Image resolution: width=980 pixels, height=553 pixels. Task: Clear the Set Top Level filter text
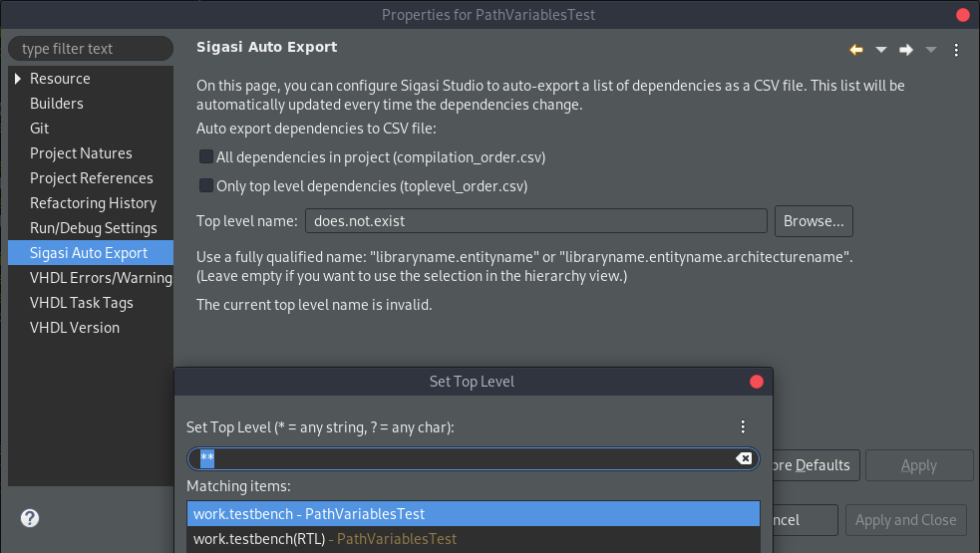coord(744,458)
